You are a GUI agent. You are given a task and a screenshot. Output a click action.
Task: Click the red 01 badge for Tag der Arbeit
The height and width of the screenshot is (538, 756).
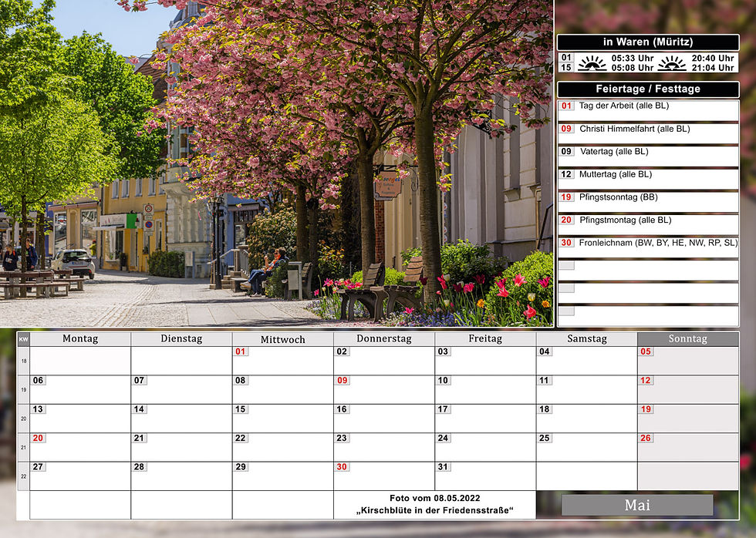point(566,106)
